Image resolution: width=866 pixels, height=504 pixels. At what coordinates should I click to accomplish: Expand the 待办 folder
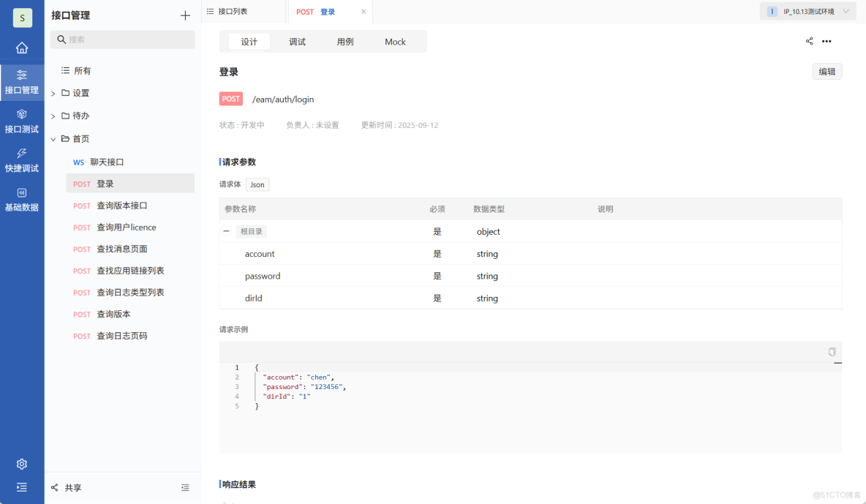(52, 116)
